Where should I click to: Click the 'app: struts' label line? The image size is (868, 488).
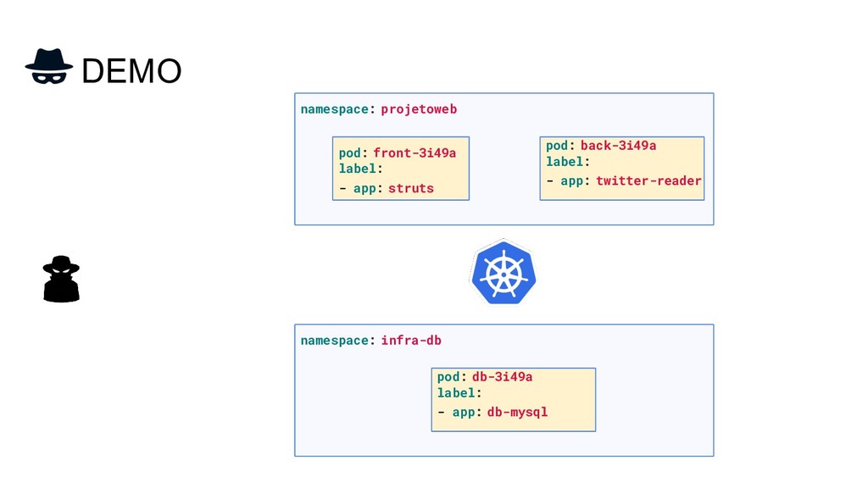tap(387, 188)
